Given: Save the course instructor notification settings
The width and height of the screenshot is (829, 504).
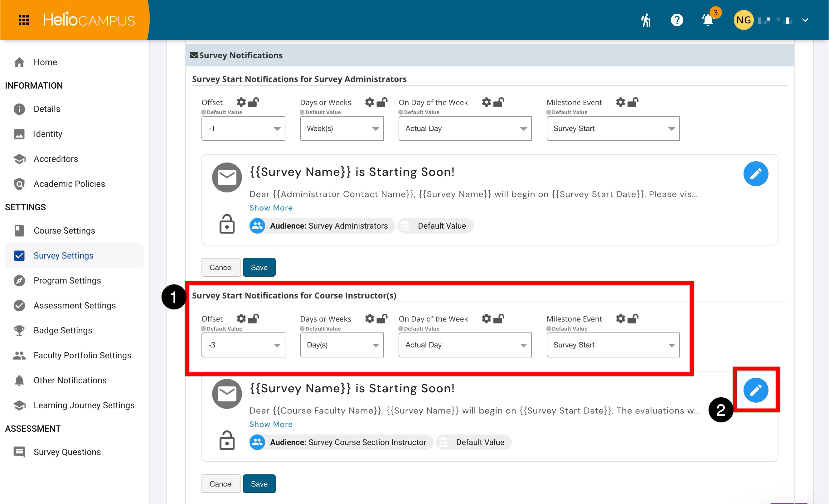Looking at the screenshot, I should 259,484.
